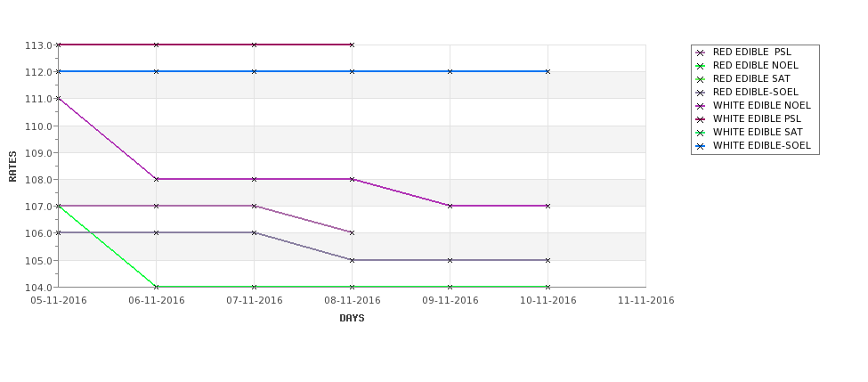
Task: Select the WHITE EDIBLE-SOEL legend label
Action: click(762, 146)
